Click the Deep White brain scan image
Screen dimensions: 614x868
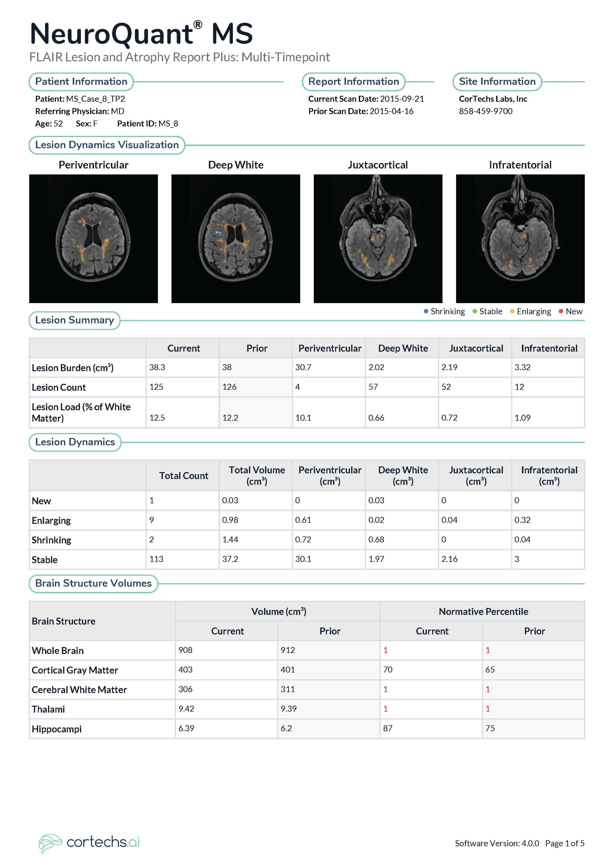pyautogui.click(x=236, y=239)
